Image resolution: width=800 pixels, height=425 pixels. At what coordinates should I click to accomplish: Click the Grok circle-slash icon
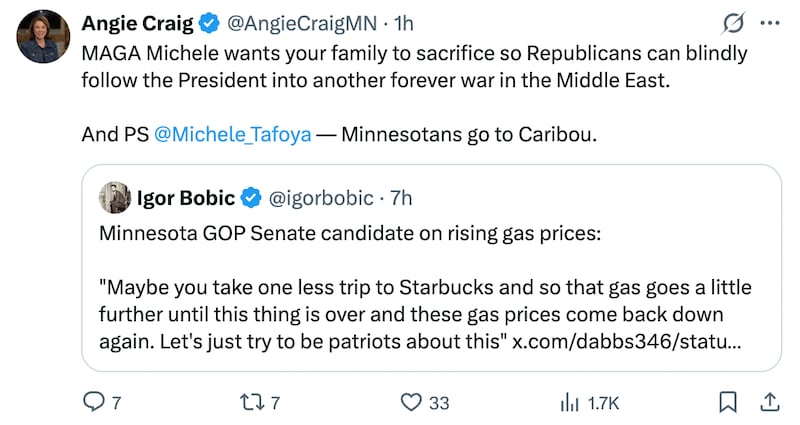[x=731, y=23]
